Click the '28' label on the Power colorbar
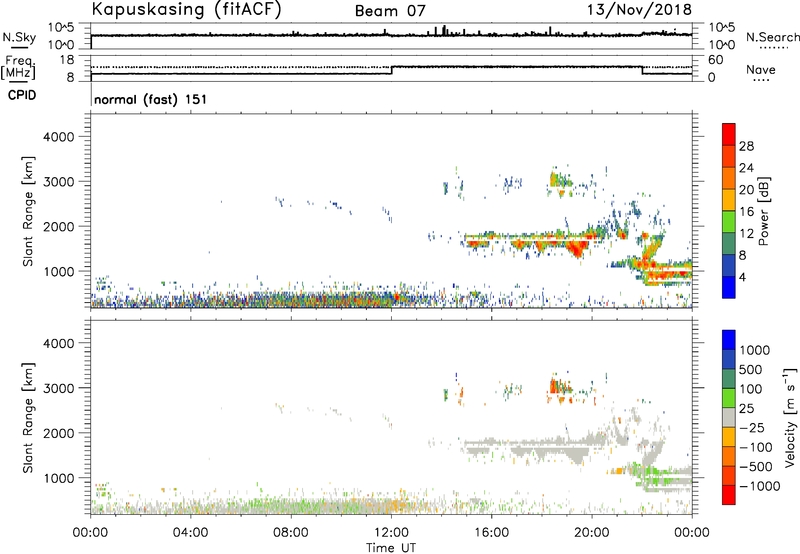Viewport: 800px width, 554px height. tap(746, 146)
